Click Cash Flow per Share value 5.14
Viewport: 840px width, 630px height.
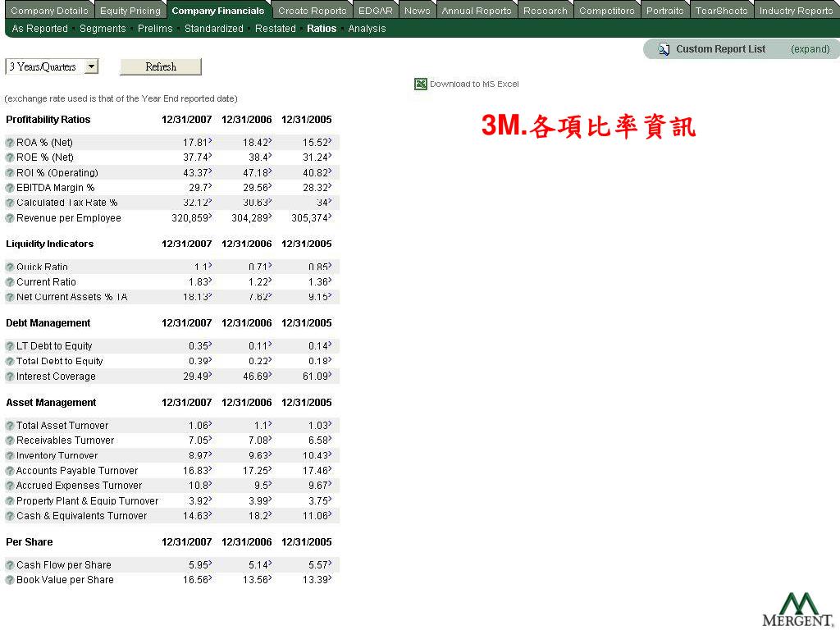click(x=260, y=565)
